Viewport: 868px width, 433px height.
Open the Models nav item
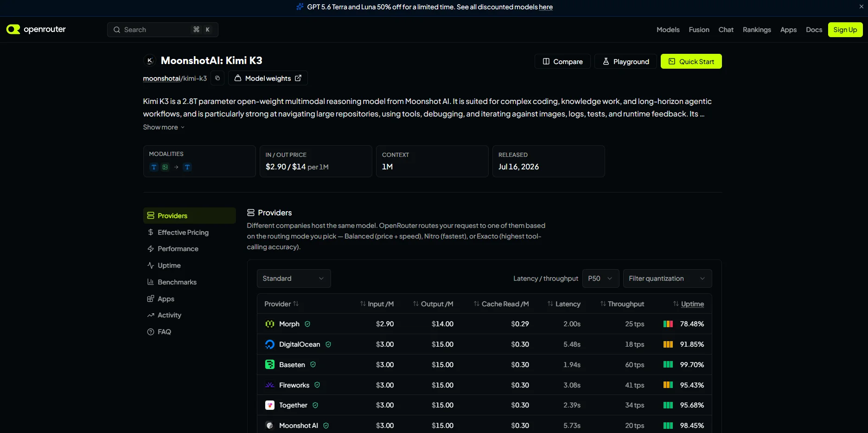pyautogui.click(x=668, y=30)
